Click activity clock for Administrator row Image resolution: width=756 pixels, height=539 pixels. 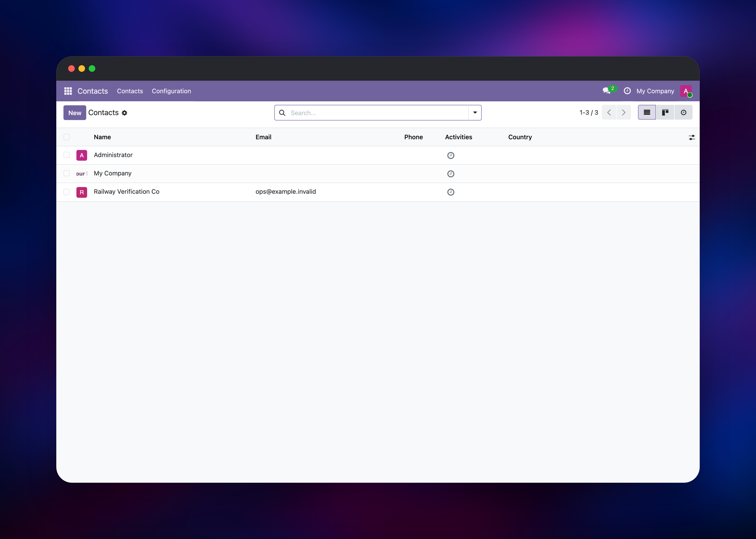coord(450,155)
